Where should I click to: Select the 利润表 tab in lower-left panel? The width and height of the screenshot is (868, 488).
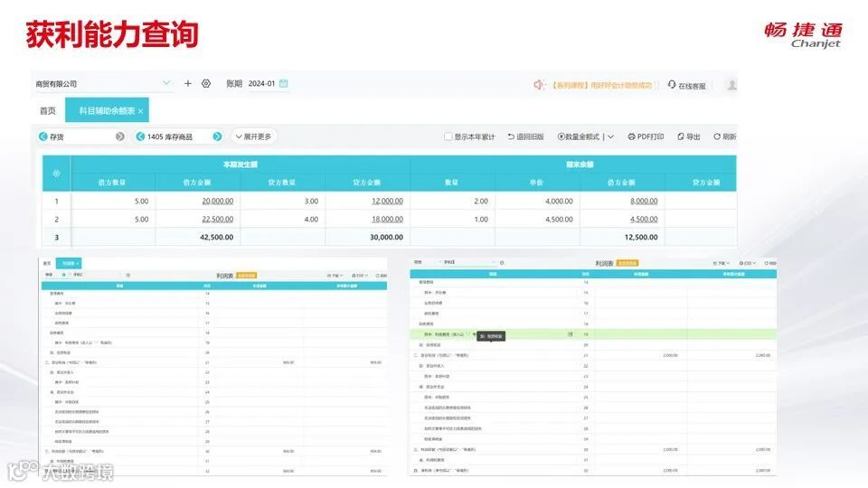tap(70, 263)
